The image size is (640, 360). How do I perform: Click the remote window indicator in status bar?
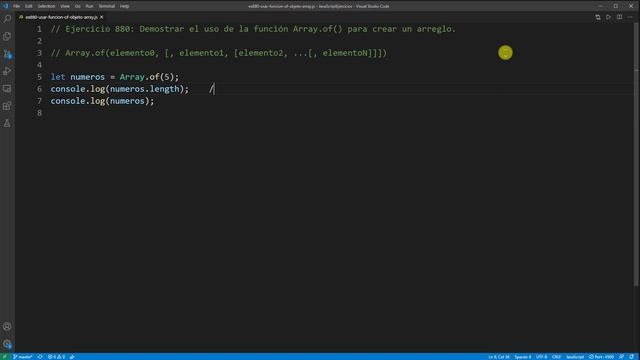click(4, 357)
